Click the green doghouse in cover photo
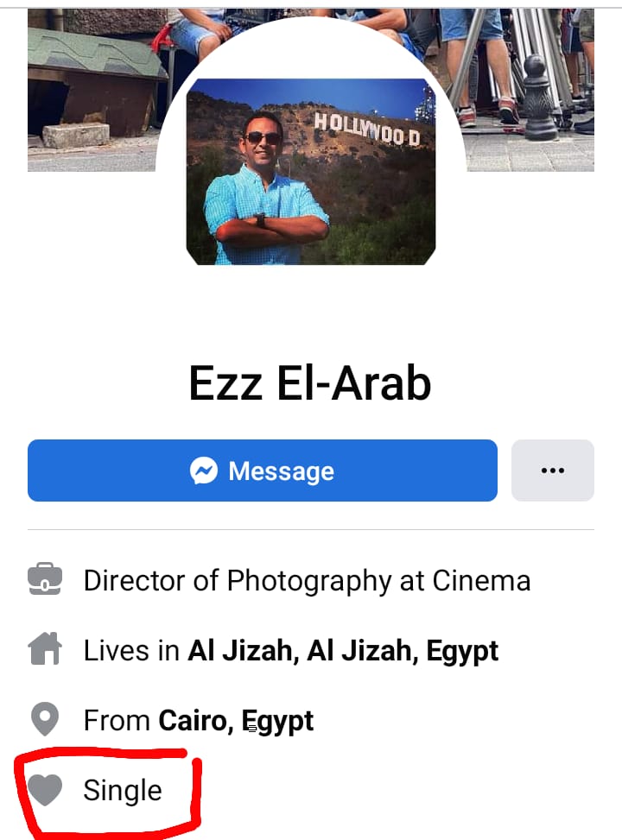This screenshot has width=622, height=840. [97, 80]
